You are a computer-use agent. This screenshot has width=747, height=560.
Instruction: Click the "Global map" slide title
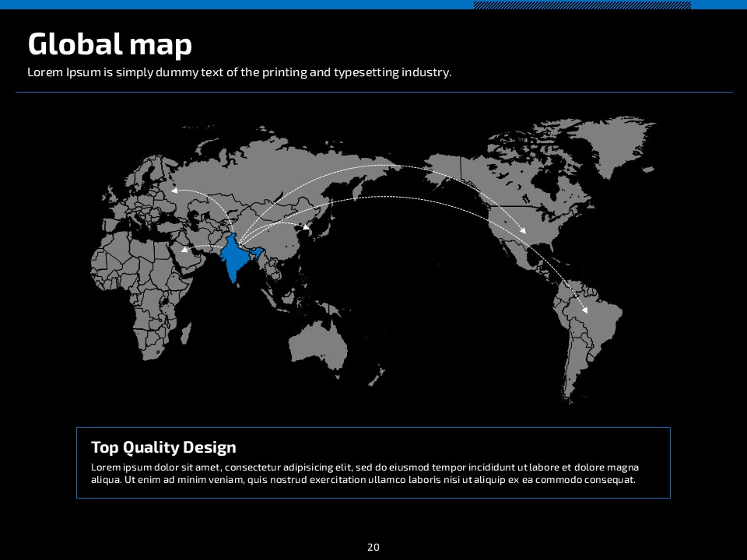point(110,44)
